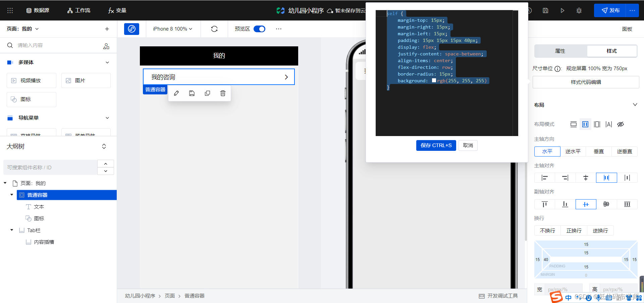Click the refresh canvas icon
This screenshot has width=644, height=303.
pos(214,29)
